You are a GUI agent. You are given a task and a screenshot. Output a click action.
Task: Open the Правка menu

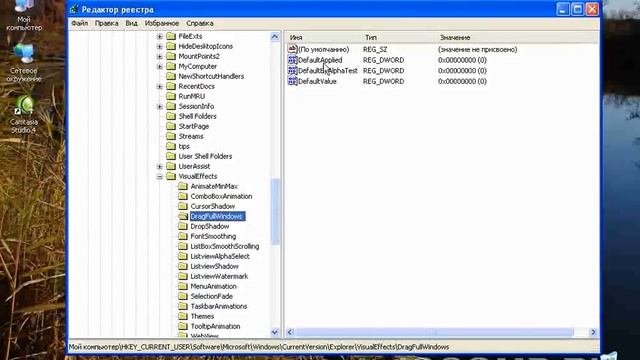[107, 23]
